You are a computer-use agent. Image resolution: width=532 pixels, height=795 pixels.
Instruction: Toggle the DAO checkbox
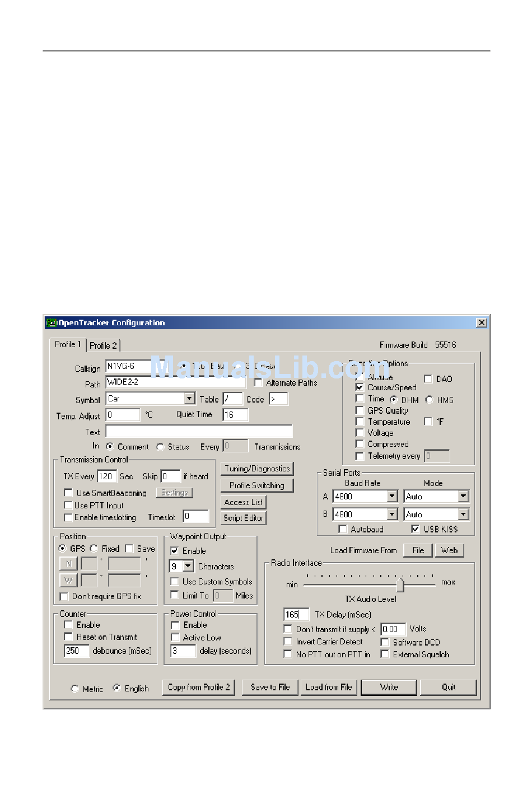coord(428,379)
